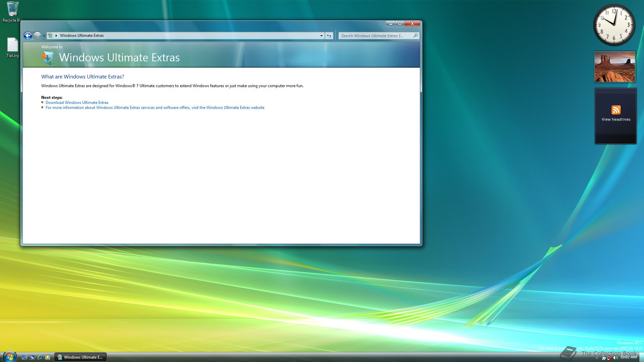Click the orange RSS feed icon
Image resolution: width=644 pixels, height=362 pixels.
tap(616, 110)
